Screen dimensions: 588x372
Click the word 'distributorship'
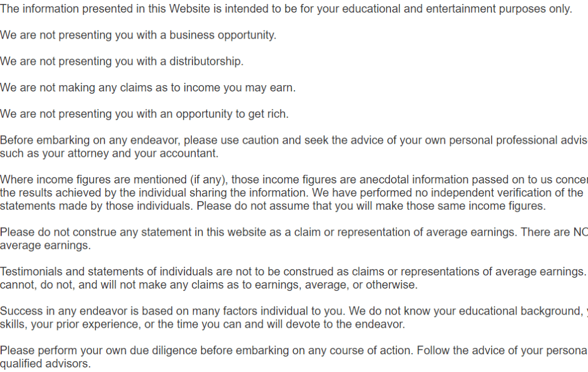(x=206, y=61)
